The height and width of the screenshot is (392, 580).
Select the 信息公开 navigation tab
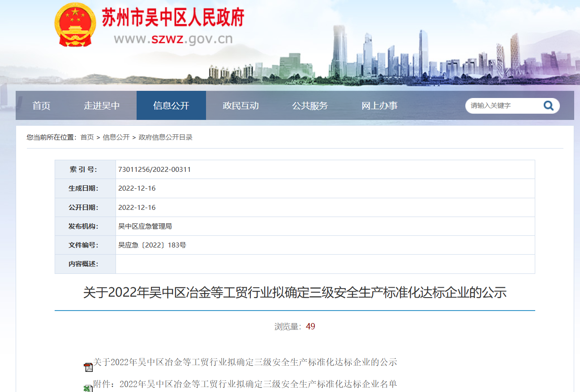(171, 106)
